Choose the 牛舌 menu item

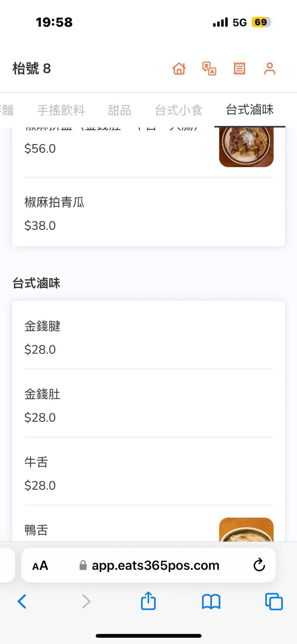pyautogui.click(x=36, y=462)
